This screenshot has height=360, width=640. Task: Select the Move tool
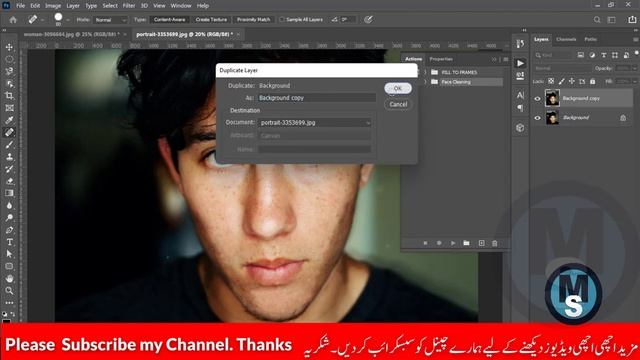[9, 47]
